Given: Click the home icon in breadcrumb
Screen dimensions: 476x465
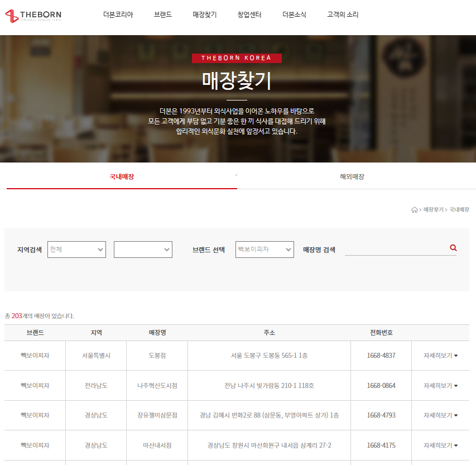Looking at the screenshot, I should (415, 209).
